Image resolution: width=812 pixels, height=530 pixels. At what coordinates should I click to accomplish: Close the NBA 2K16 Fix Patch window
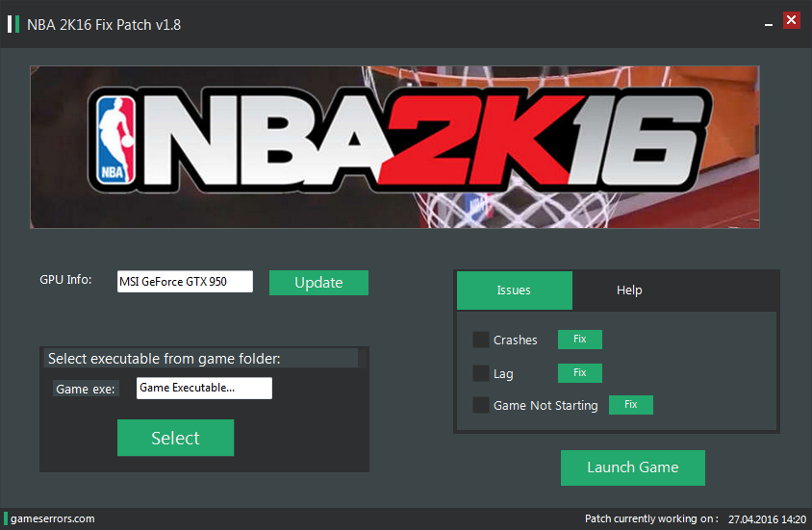[x=791, y=20]
